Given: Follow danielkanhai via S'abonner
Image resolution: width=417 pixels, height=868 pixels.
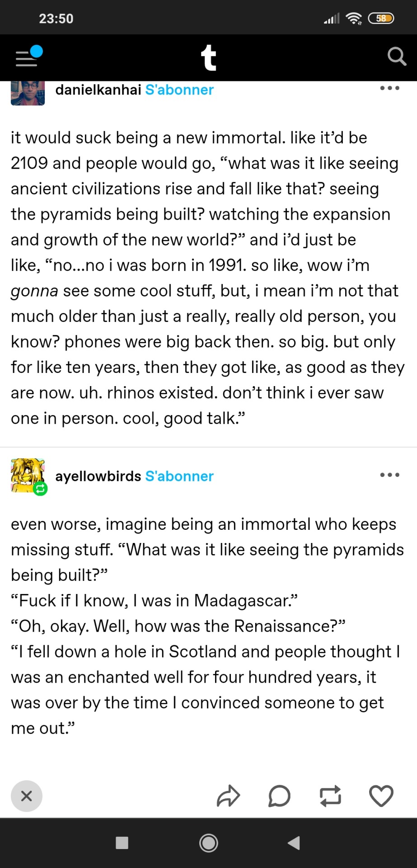Looking at the screenshot, I should pos(179,90).
